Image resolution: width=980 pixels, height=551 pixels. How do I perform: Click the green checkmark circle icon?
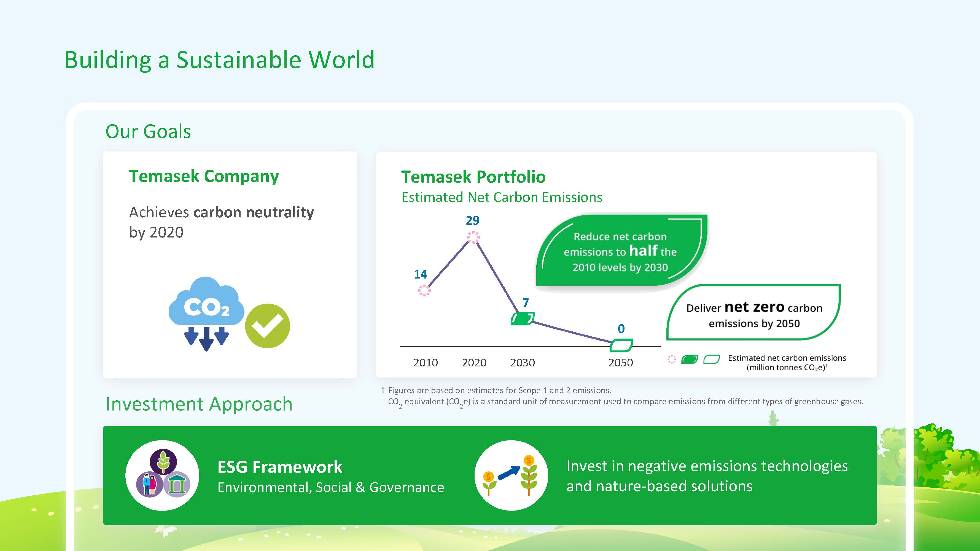point(267,326)
